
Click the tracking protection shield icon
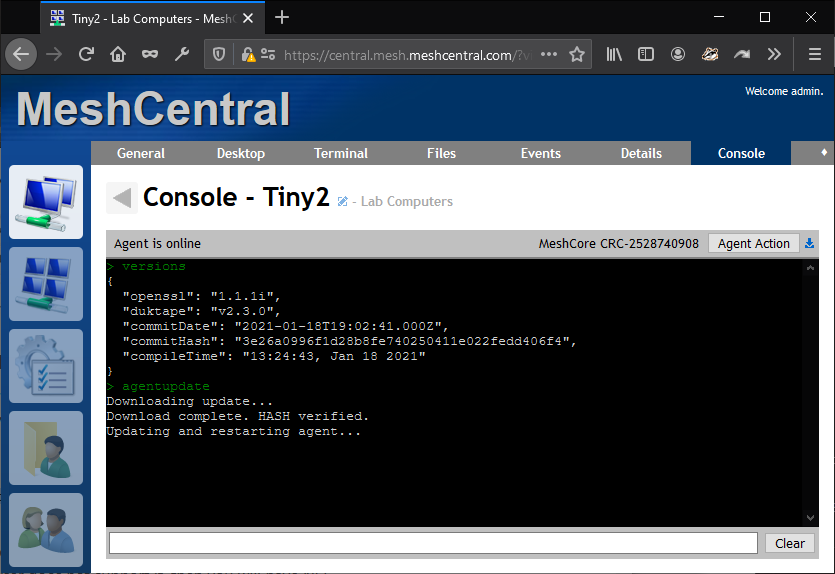(x=219, y=54)
